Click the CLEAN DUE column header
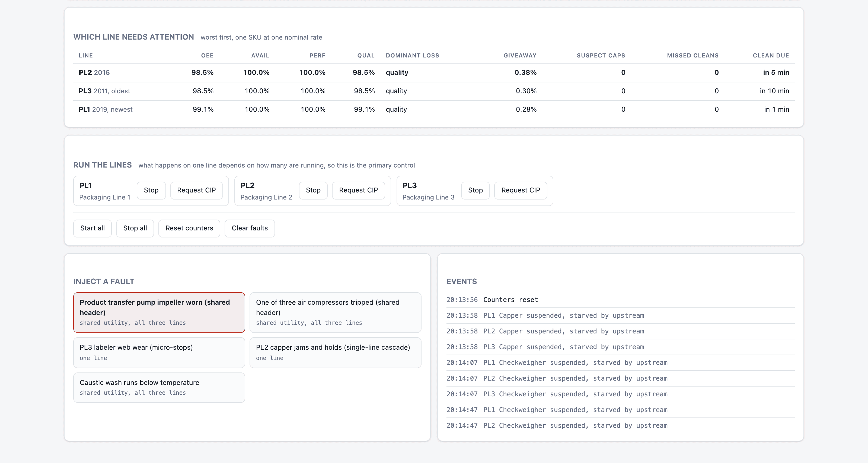The height and width of the screenshot is (463, 868). tap(771, 56)
